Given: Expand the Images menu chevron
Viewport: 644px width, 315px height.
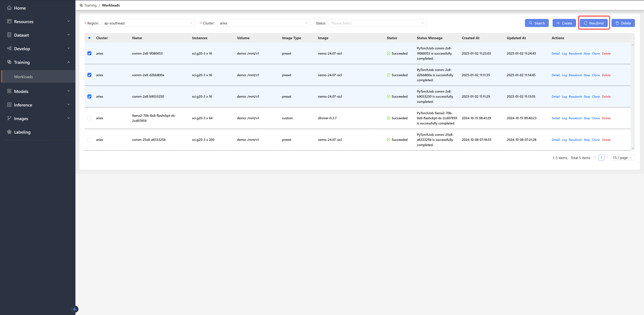Looking at the screenshot, I should point(68,118).
